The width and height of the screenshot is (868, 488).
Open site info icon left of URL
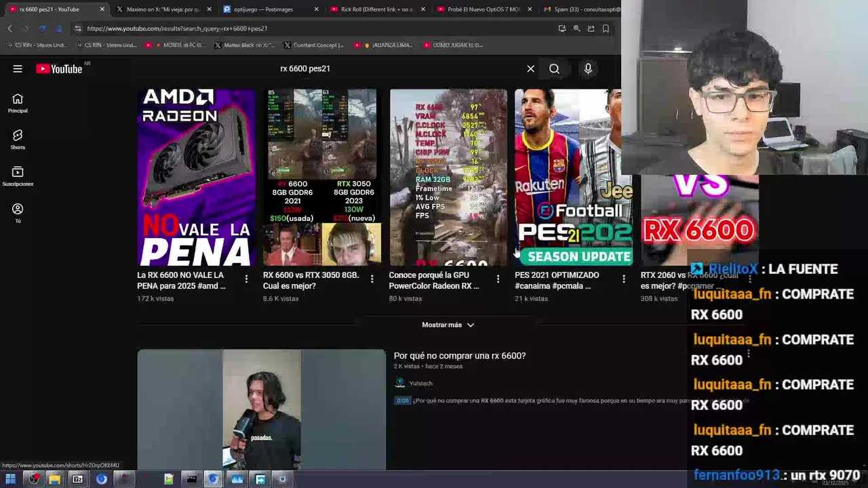pyautogui.click(x=78, y=28)
